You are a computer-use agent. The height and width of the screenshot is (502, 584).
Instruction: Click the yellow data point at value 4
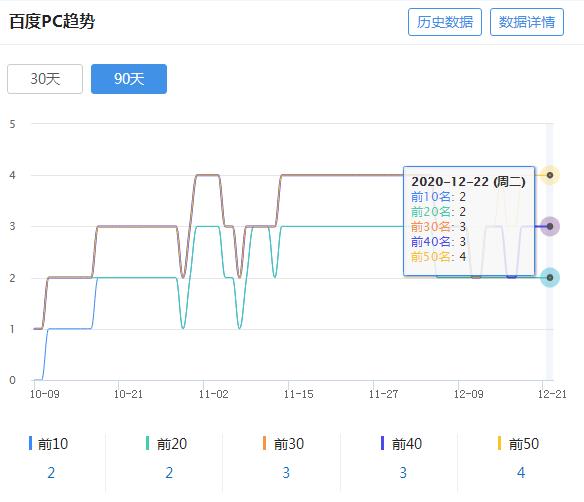point(550,175)
